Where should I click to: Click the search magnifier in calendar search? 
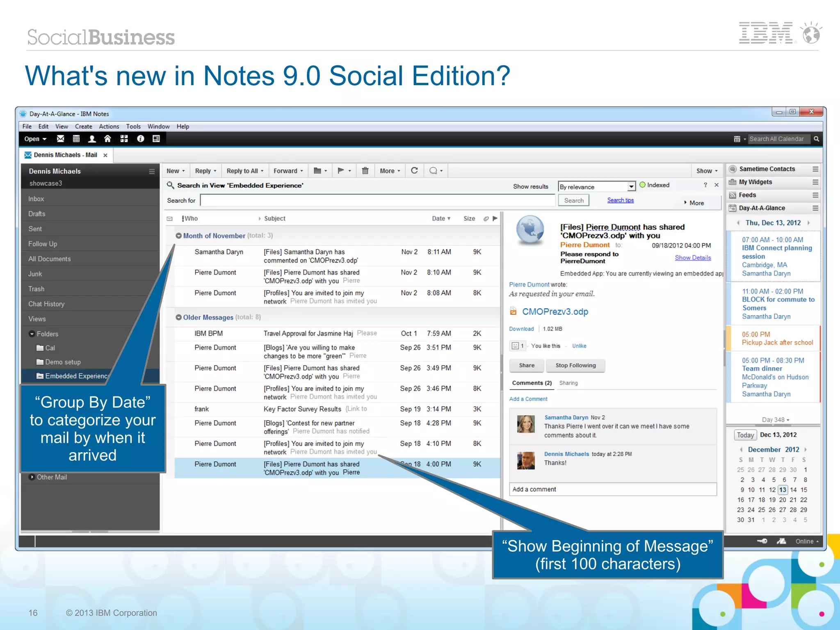click(x=816, y=139)
